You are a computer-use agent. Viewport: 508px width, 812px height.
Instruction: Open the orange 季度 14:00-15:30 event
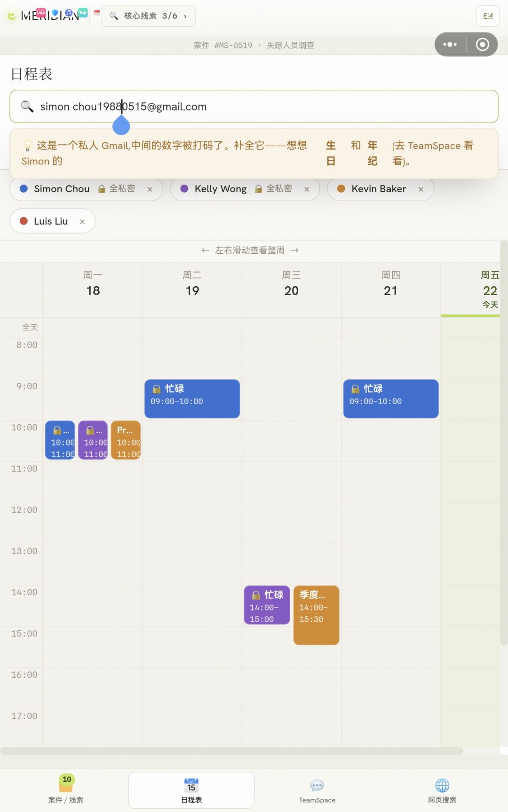click(x=316, y=615)
